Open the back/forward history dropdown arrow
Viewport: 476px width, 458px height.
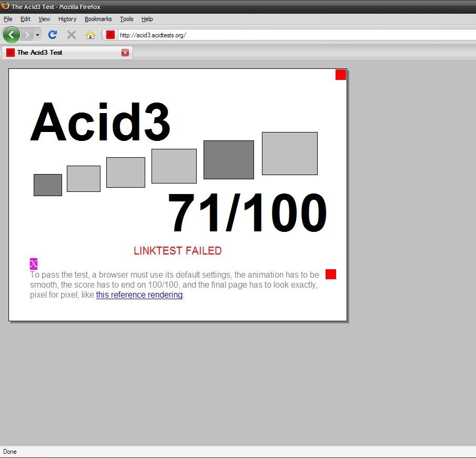37,35
